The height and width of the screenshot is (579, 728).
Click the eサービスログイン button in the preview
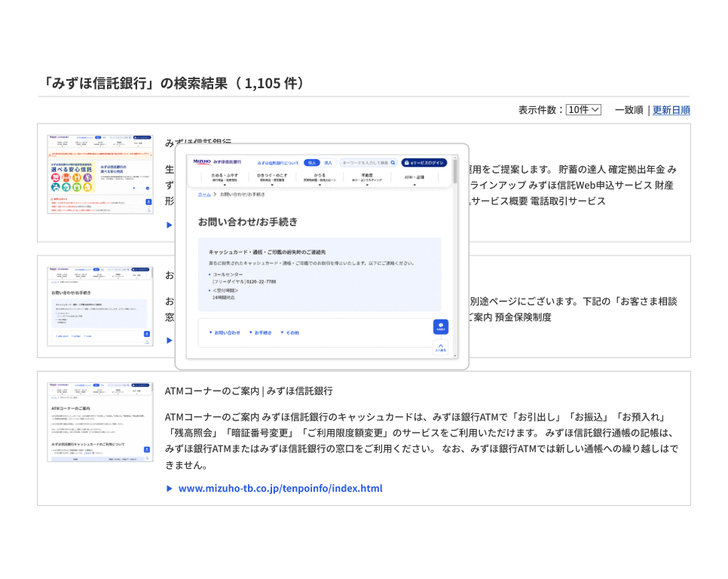point(424,163)
